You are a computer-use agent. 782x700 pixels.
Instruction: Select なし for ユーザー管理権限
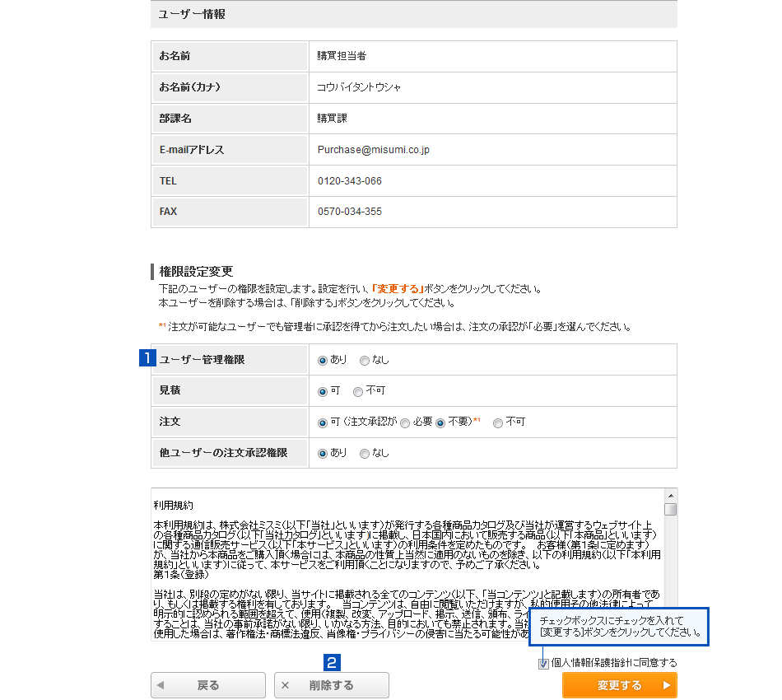click(365, 360)
